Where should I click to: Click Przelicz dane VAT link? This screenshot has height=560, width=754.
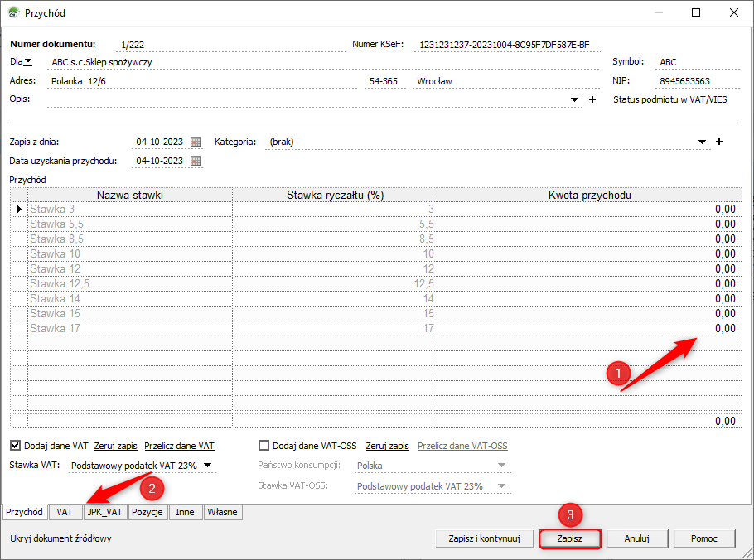click(179, 446)
